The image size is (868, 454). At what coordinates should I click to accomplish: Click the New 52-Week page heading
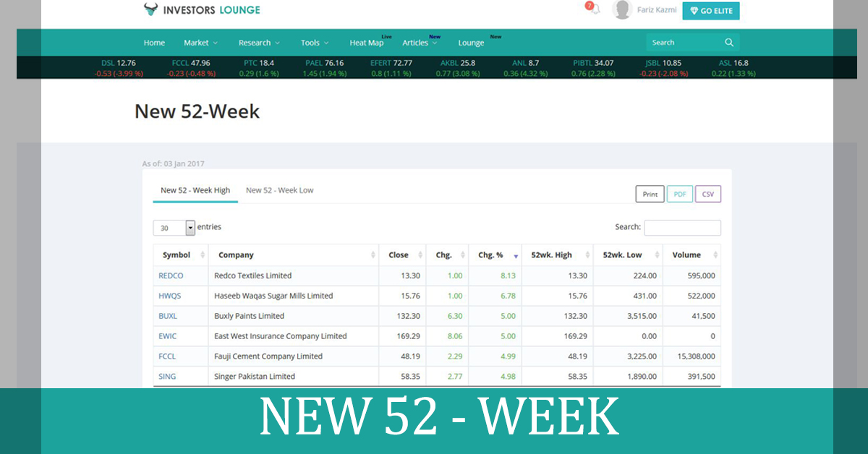click(197, 111)
